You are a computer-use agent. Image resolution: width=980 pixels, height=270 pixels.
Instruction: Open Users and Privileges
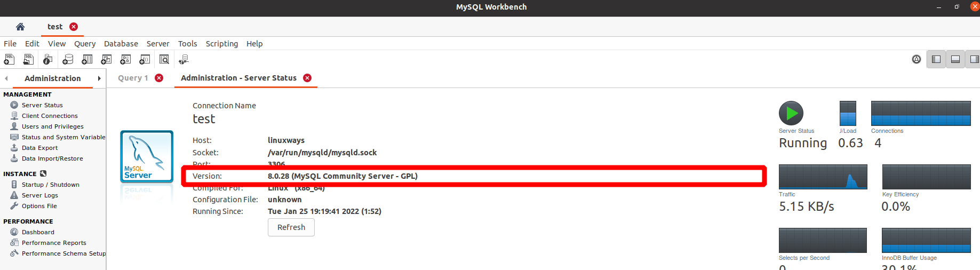(52, 126)
